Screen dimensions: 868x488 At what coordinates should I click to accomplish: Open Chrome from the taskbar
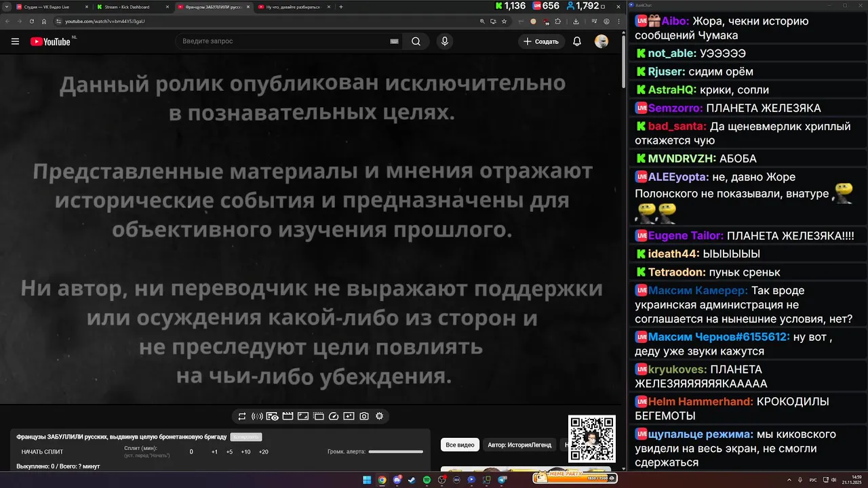(x=382, y=479)
